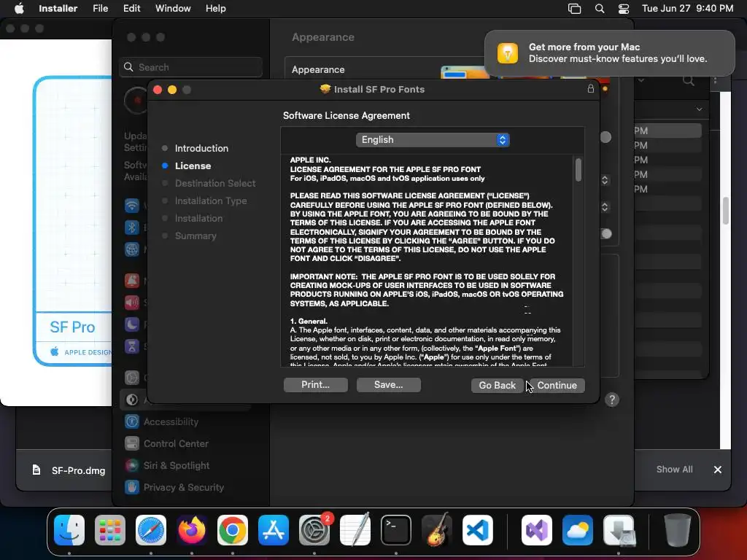The image size is (747, 560).
Task: Click the Print... button
Action: tap(315, 385)
